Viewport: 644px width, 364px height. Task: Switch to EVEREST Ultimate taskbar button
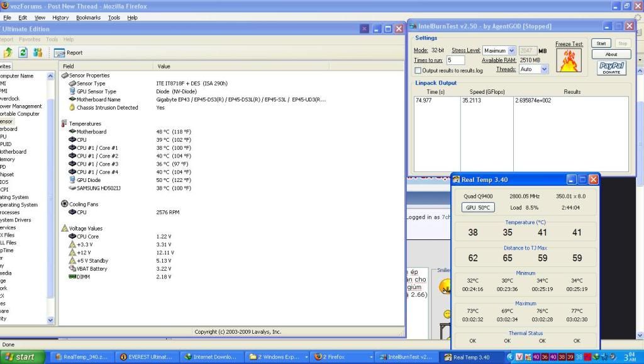(x=147, y=357)
